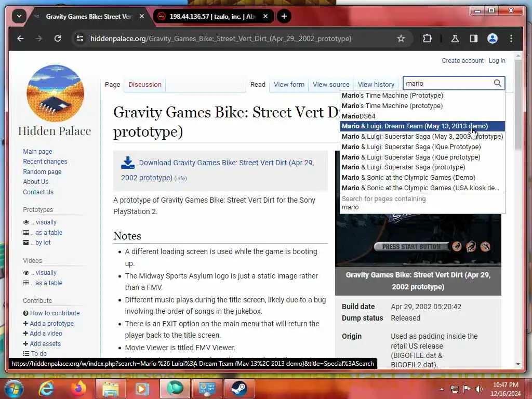532x399 pixels.
Task: Download Gravity Games Bike prototype link
Action: [x=218, y=170]
